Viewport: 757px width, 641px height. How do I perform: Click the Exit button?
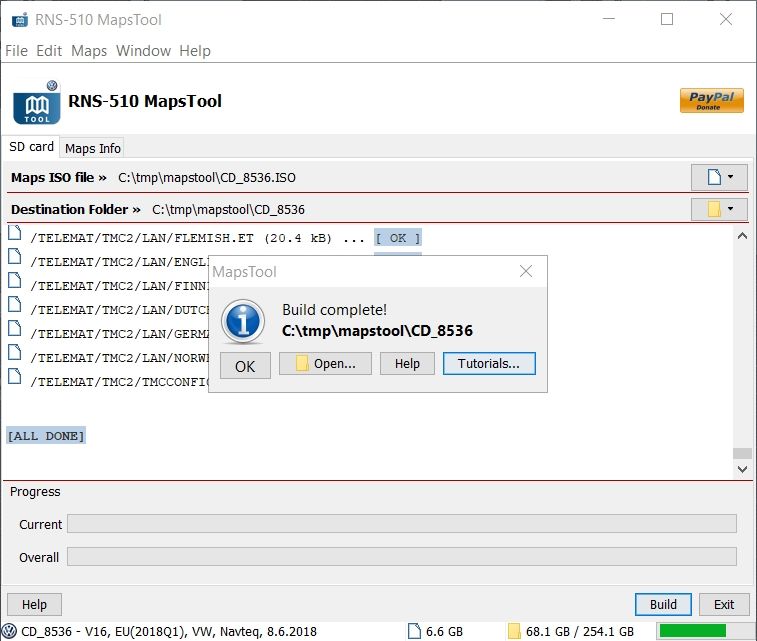(724, 604)
